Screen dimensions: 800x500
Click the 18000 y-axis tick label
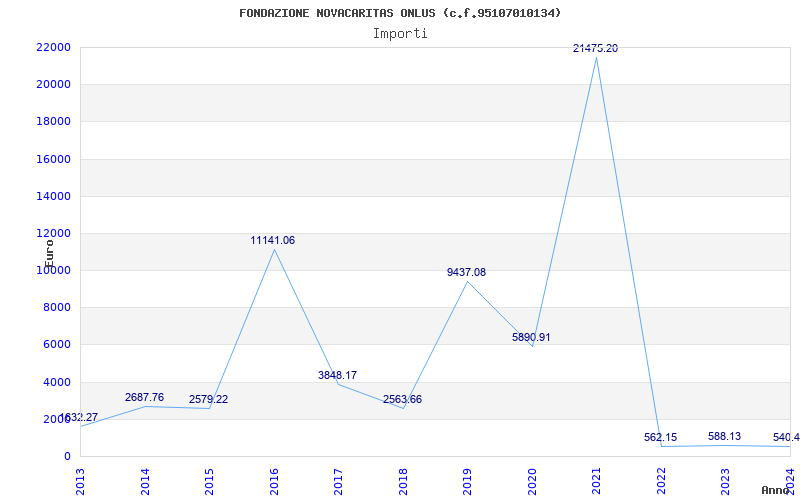[53, 122]
